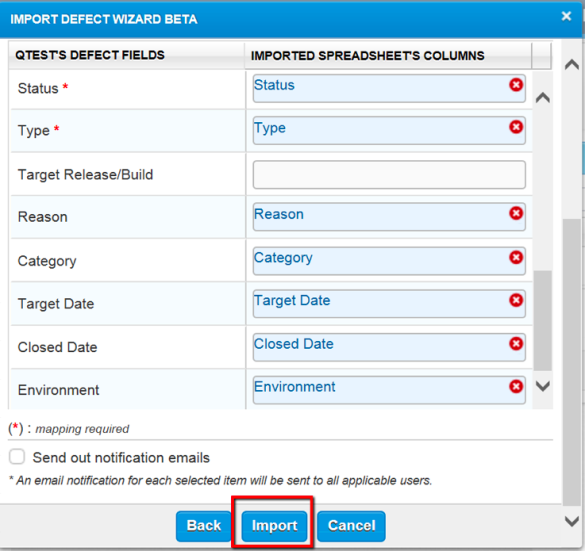Click the IMPORT DEFECT WIZARD BETA title
Screen dimensions: 585x551
pyautogui.click(x=104, y=19)
